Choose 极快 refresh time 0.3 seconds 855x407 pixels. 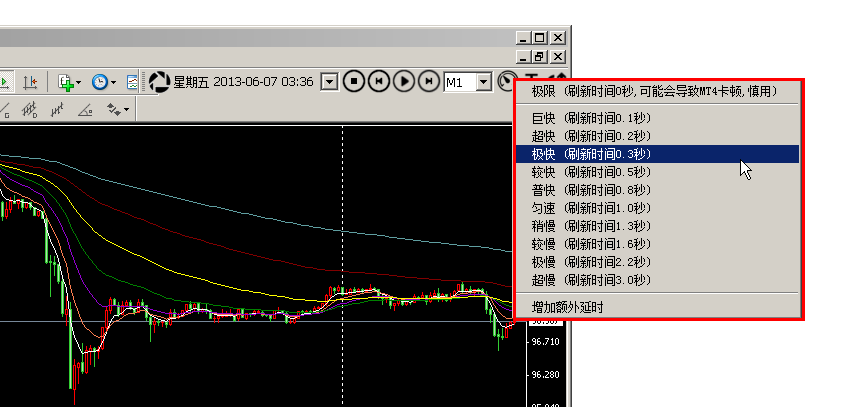(657, 154)
